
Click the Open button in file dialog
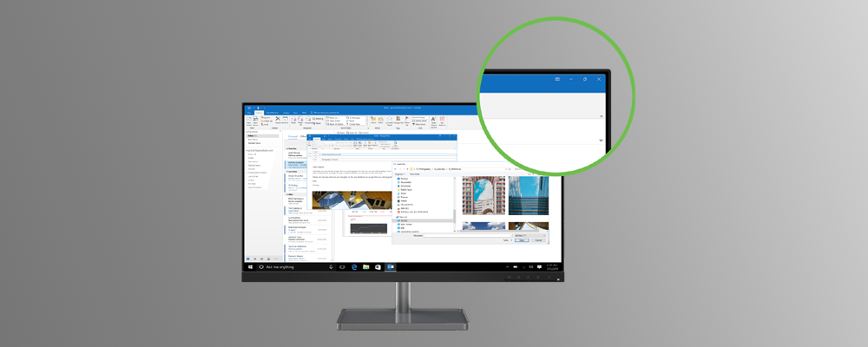pyautogui.click(x=521, y=240)
